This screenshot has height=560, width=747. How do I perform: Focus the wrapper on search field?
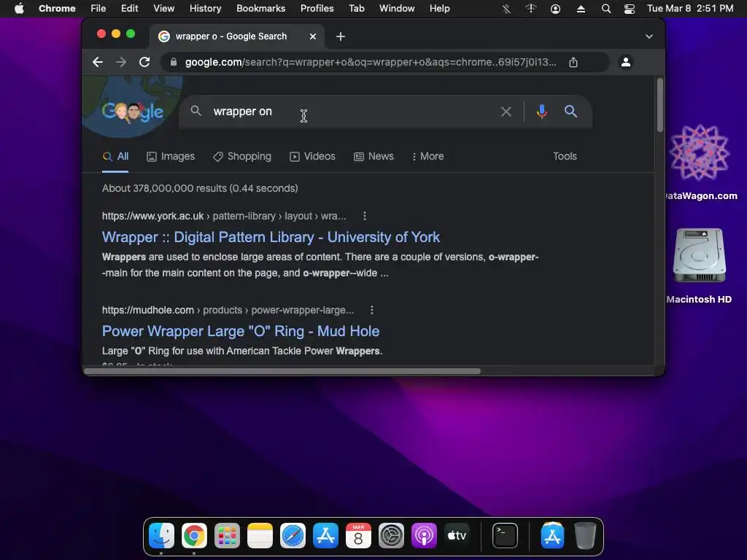pos(352,112)
